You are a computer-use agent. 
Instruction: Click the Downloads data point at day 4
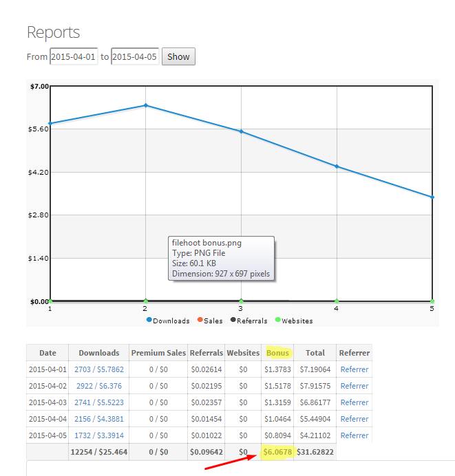337,166
